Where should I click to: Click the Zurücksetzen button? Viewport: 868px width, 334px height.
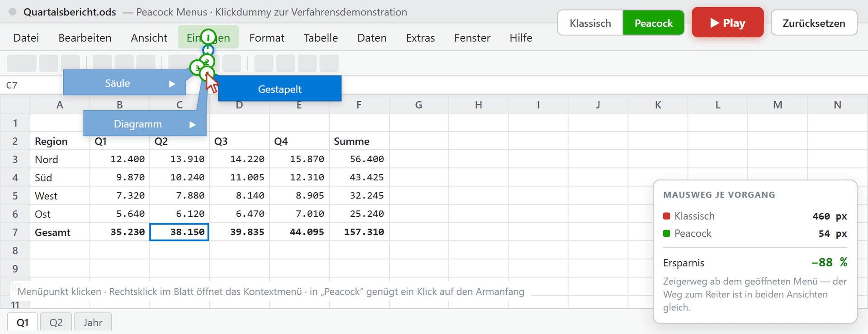(814, 23)
